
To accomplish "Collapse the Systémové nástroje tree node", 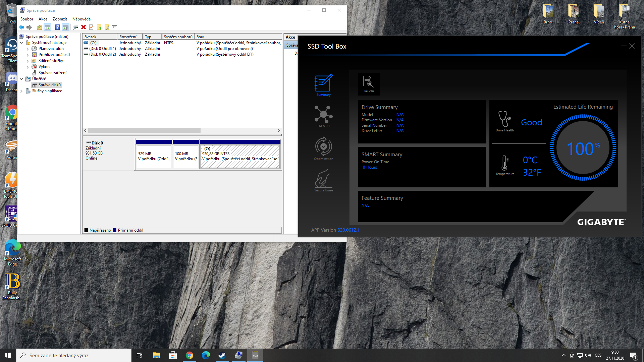I will tap(21, 43).
